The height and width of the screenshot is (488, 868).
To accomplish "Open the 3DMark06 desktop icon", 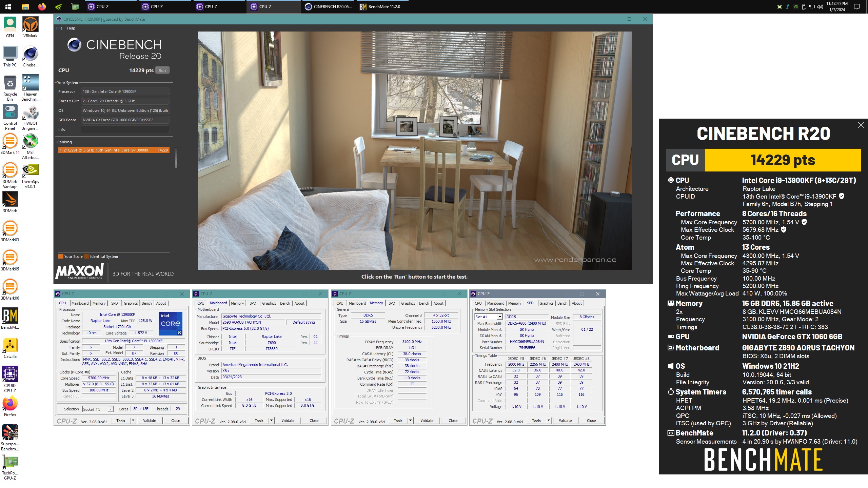I will (10, 290).
